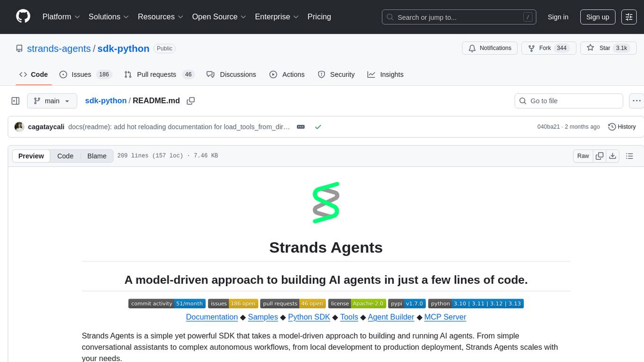Select the Blame view toggle

pyautogui.click(x=97, y=156)
